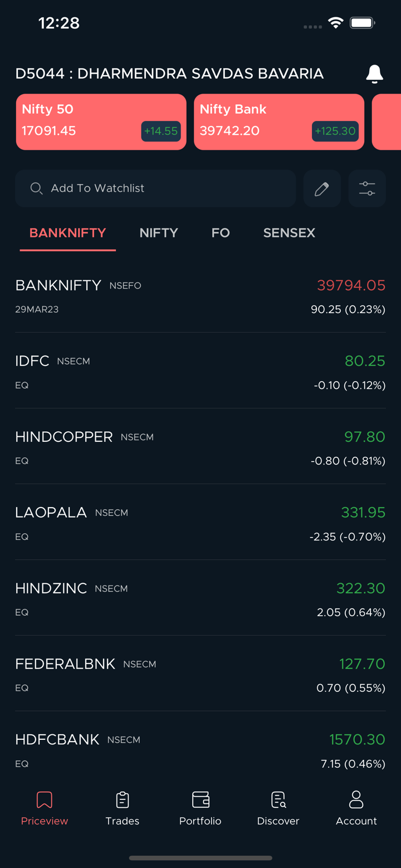The height and width of the screenshot is (868, 401).
Task: Select the Priceview bottom tab
Action: 45,808
